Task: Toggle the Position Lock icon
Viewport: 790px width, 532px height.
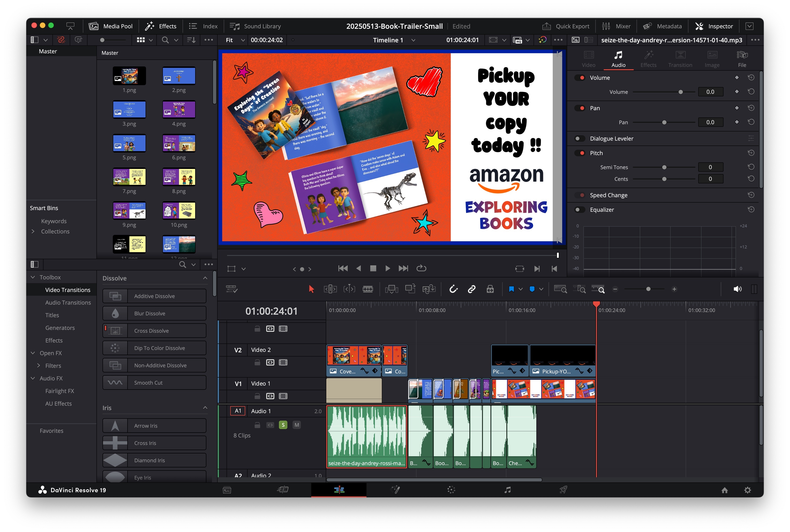Action: pyautogui.click(x=490, y=289)
